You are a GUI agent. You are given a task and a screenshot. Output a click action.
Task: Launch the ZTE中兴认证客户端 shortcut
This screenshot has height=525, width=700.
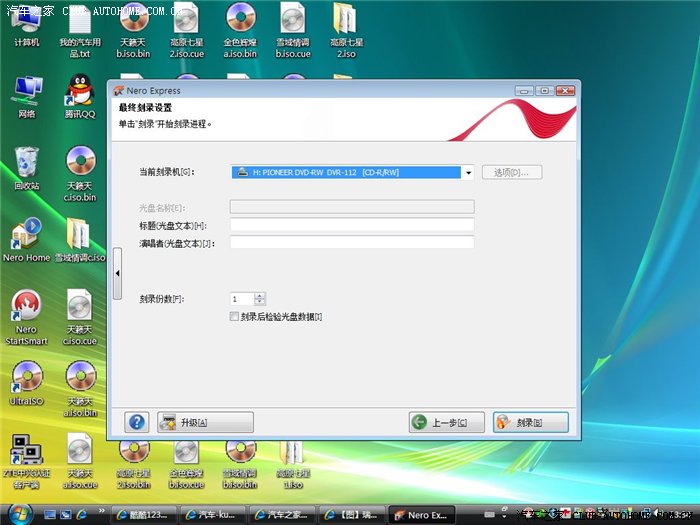[26, 461]
